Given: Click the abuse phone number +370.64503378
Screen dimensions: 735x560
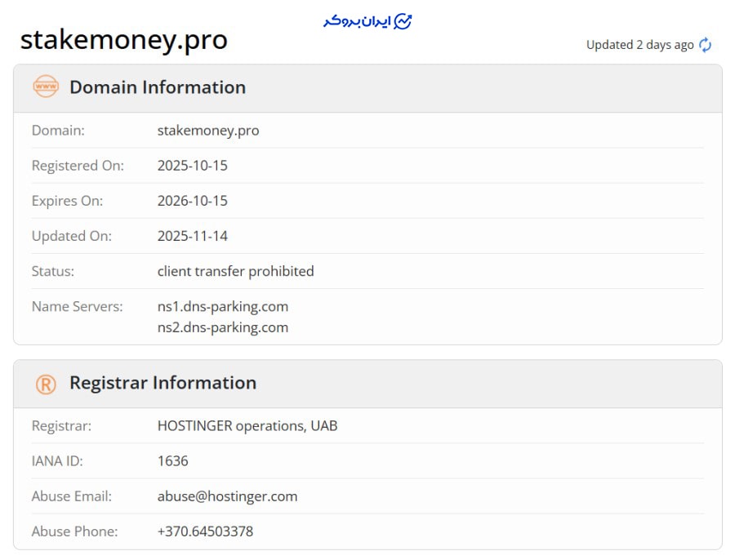Looking at the screenshot, I should pos(205,531).
